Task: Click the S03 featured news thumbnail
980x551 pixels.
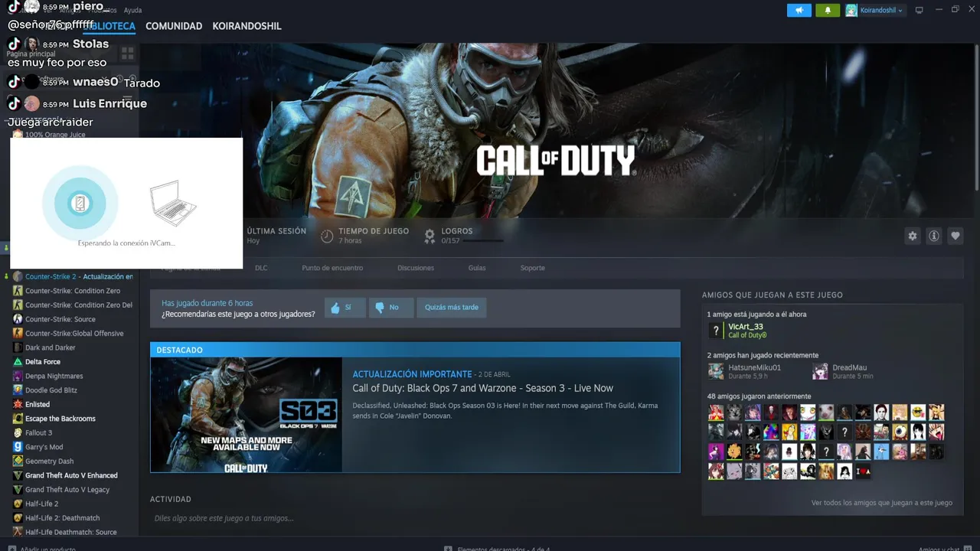Action: click(x=247, y=415)
